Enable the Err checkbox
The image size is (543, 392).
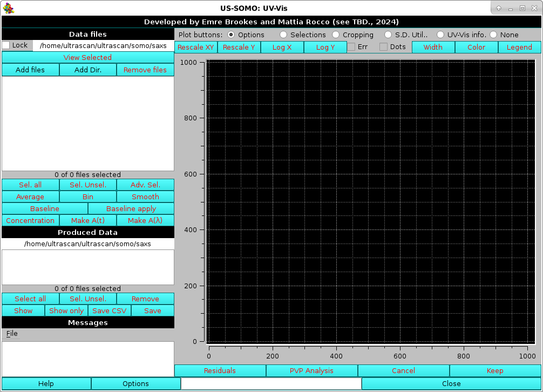(351, 46)
